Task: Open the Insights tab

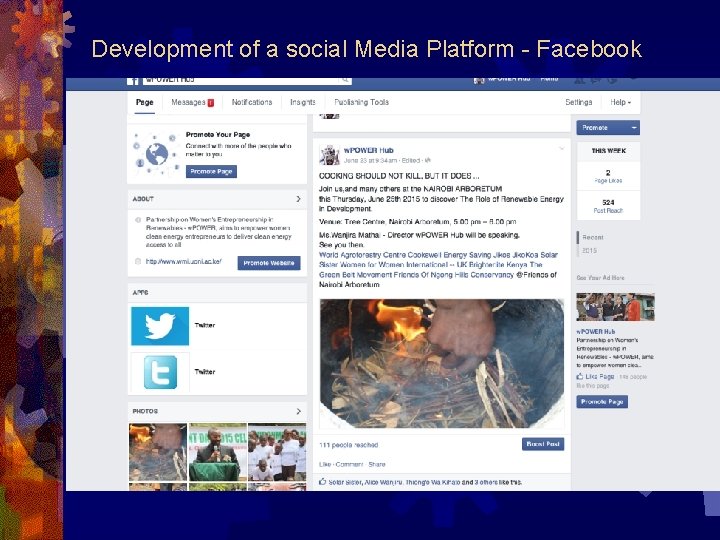Action: (x=303, y=102)
